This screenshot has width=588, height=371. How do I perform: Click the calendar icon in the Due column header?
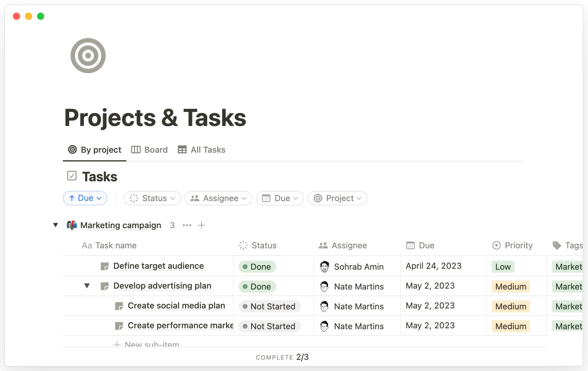click(411, 245)
